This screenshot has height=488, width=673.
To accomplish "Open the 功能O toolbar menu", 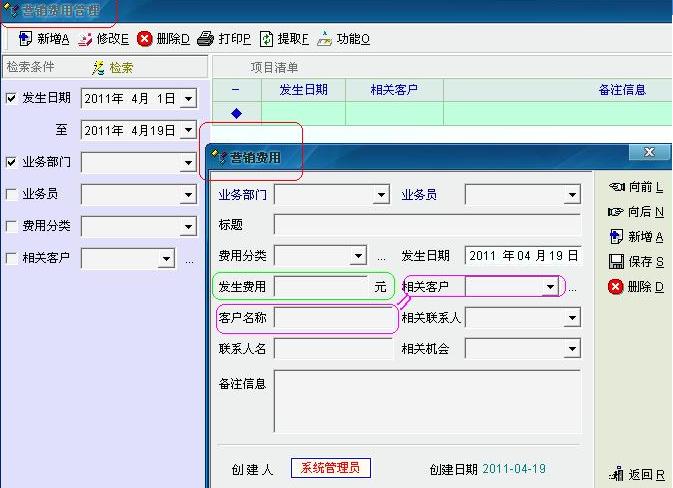I will click(x=325, y=39).
